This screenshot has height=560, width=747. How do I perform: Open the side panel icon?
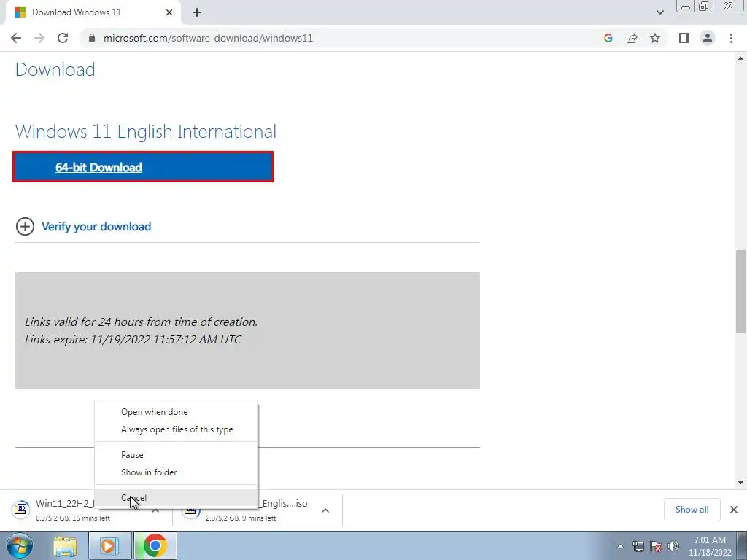pyautogui.click(x=684, y=38)
